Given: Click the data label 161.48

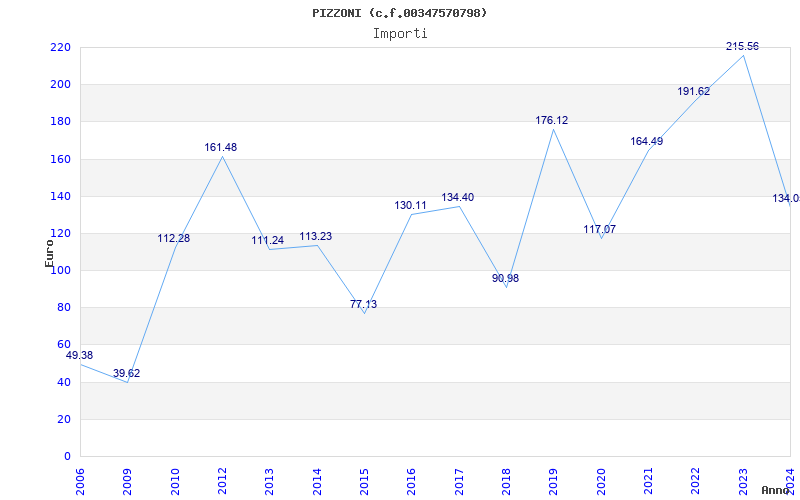Looking at the screenshot, I should coord(221,147).
